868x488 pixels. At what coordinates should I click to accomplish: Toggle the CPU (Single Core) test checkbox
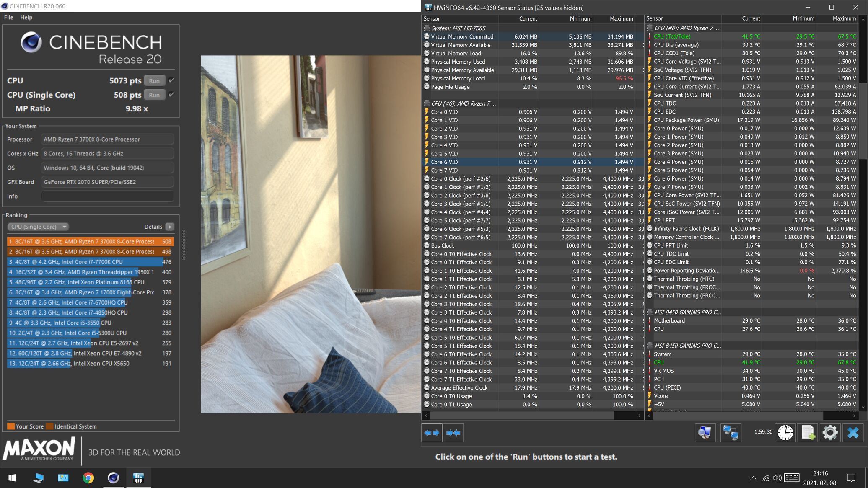(171, 95)
